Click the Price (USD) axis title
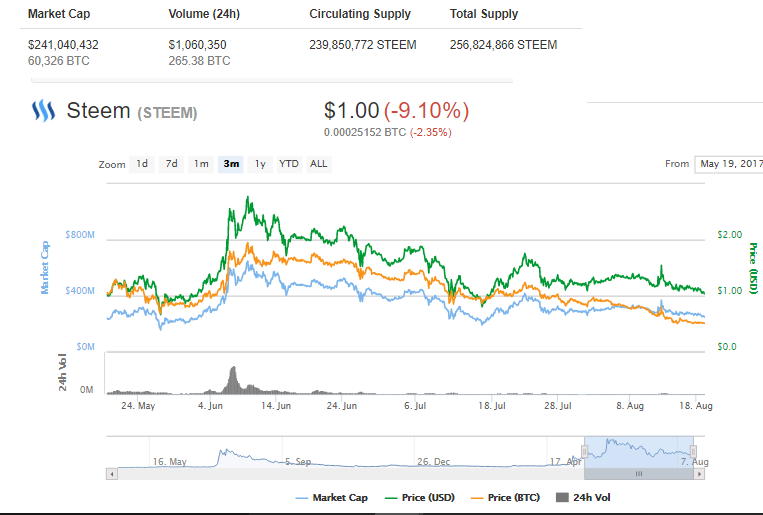763x515 pixels. [x=753, y=268]
